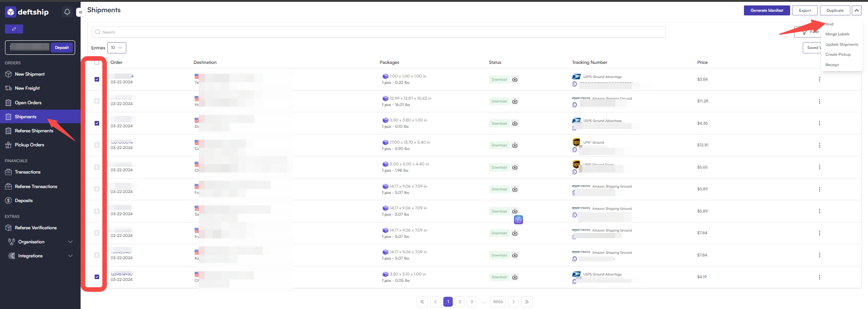Open the Pickup Orders page

(x=29, y=145)
